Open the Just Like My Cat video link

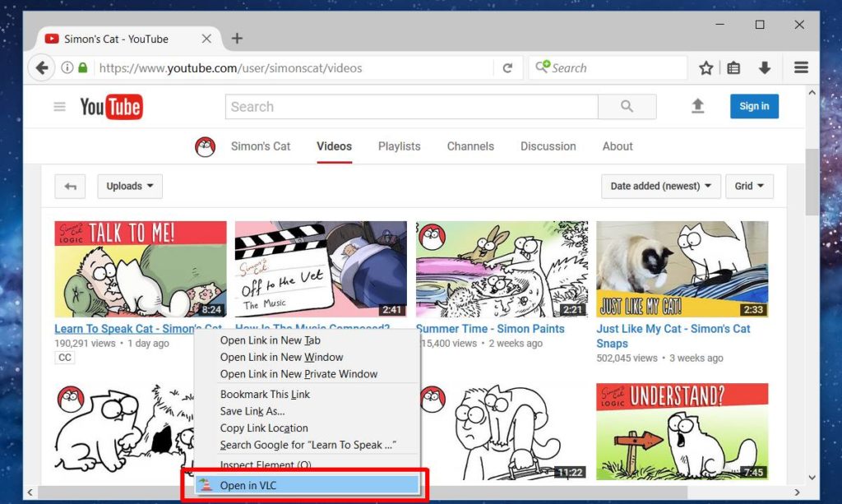pos(673,328)
